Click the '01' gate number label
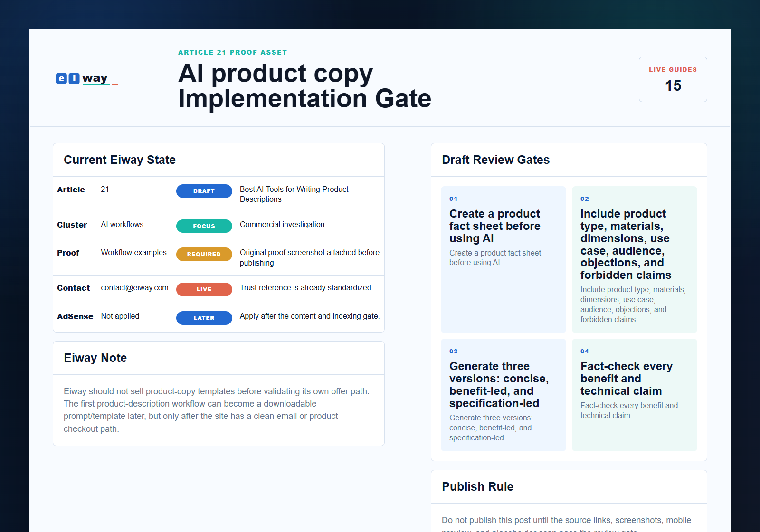Image resolution: width=760 pixels, height=532 pixels. tap(453, 199)
